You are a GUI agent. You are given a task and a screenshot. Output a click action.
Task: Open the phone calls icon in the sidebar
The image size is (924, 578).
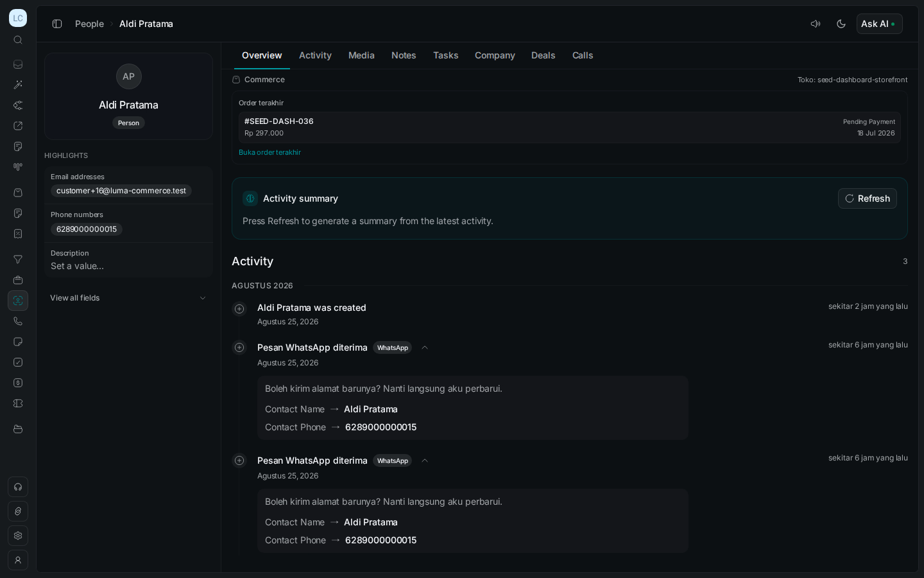pyautogui.click(x=18, y=321)
